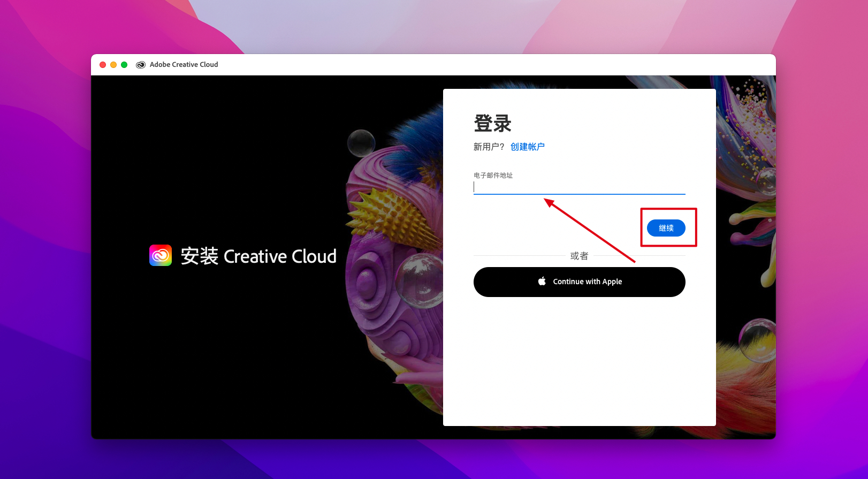
Task: Maximize the window with the green button
Action: pyautogui.click(x=124, y=65)
